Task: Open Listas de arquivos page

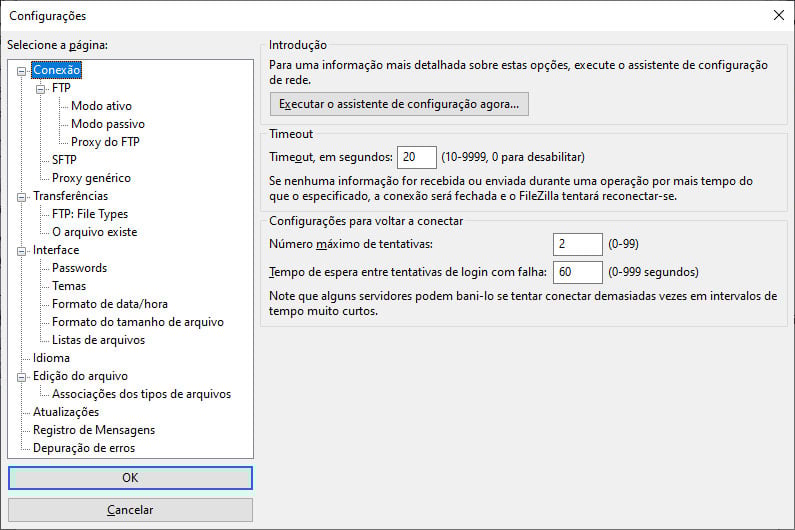Action: pos(98,340)
